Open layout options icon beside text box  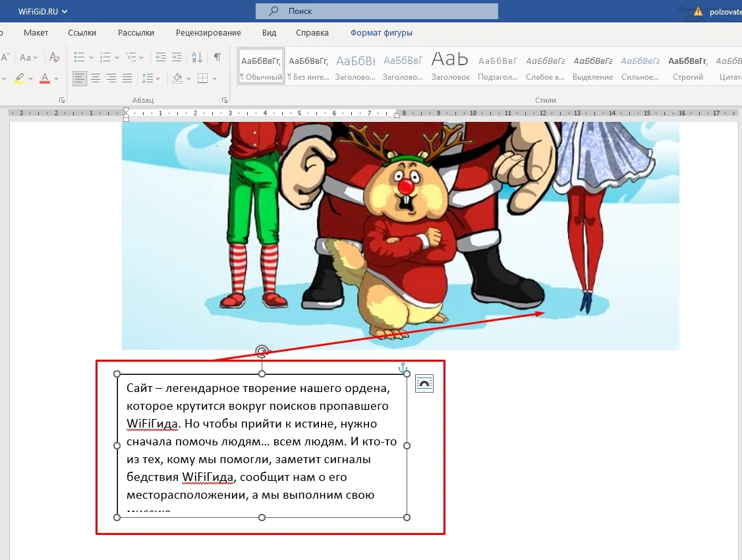[424, 383]
